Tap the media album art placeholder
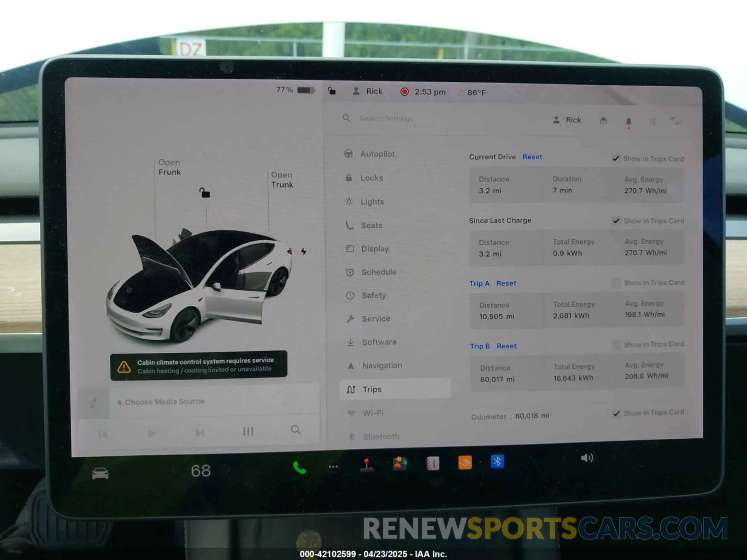This screenshot has width=747, height=560. pos(94,403)
